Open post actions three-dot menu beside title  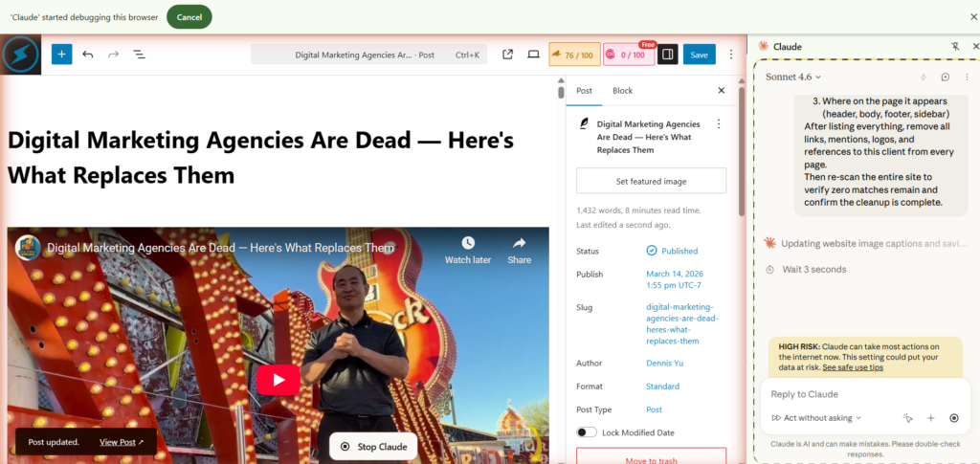[x=718, y=123]
